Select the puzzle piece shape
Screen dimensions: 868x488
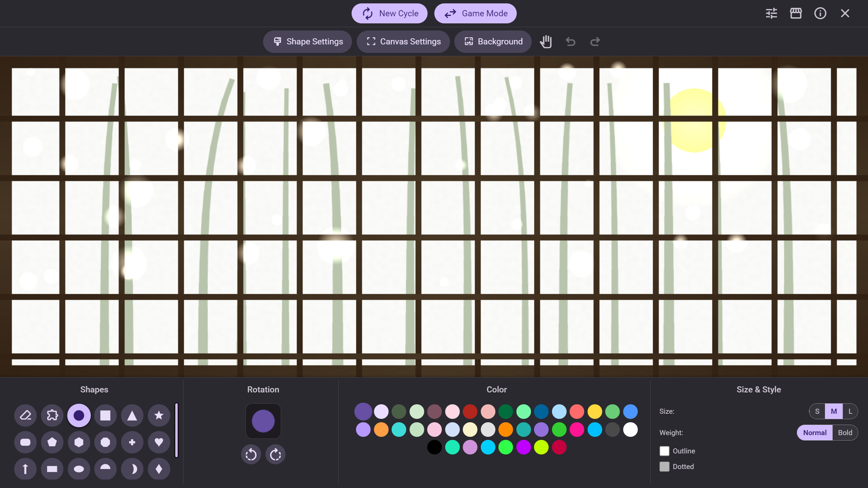click(x=52, y=415)
